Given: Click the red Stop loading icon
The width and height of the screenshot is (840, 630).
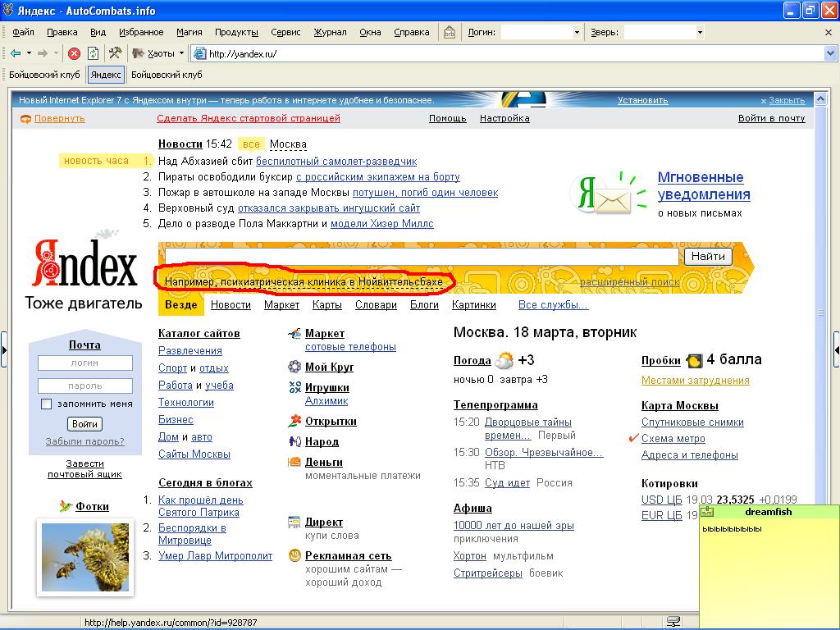Looking at the screenshot, I should 75,53.
